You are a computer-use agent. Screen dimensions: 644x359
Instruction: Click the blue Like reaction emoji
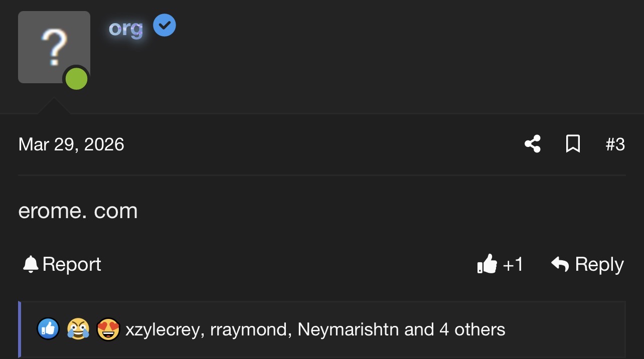click(49, 329)
